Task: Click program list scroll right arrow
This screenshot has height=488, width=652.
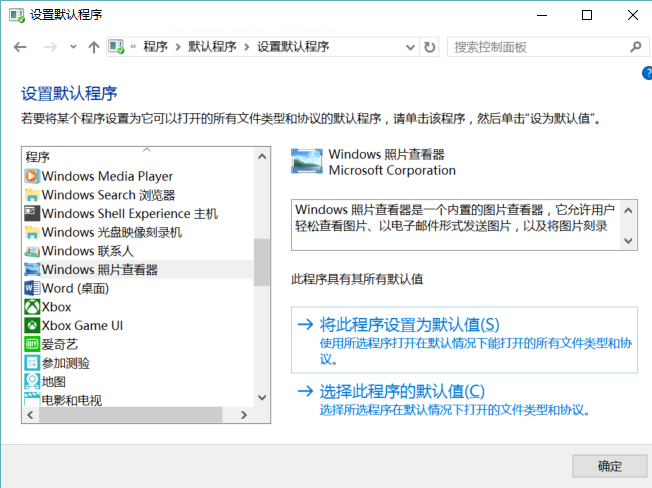Action: pyautogui.click(x=244, y=415)
